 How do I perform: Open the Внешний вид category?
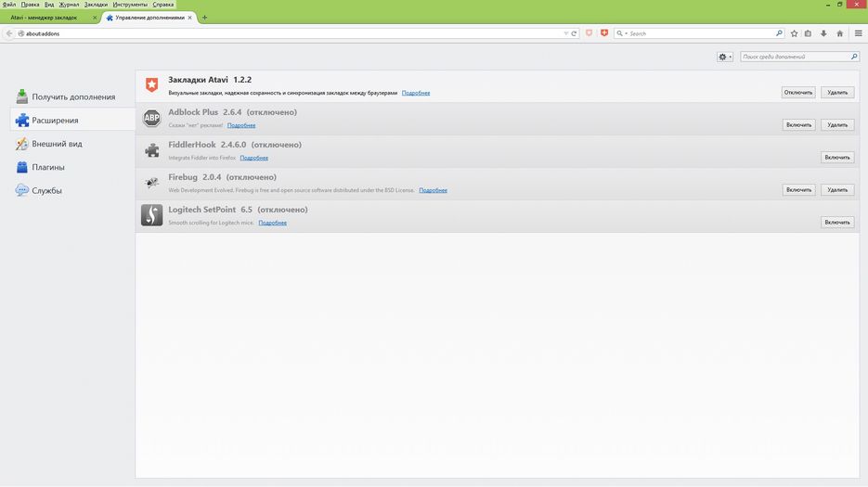(72, 144)
